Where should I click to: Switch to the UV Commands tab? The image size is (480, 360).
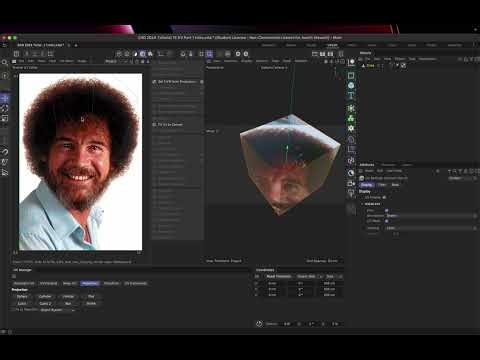coord(135,283)
